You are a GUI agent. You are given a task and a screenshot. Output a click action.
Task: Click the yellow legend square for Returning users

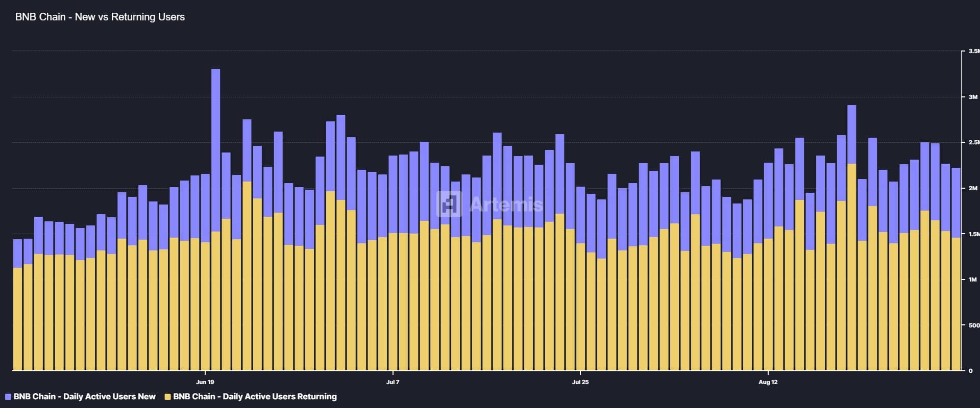pyautogui.click(x=168, y=397)
